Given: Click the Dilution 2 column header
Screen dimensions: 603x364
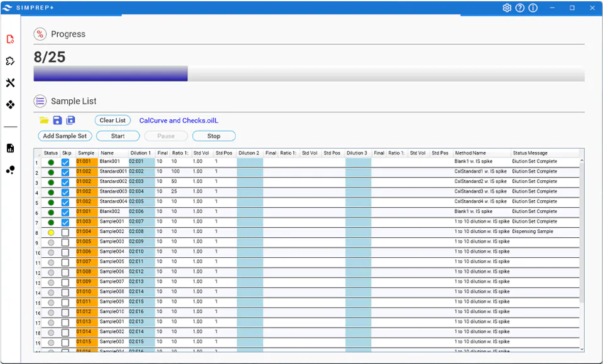Looking at the screenshot, I should [x=249, y=152].
